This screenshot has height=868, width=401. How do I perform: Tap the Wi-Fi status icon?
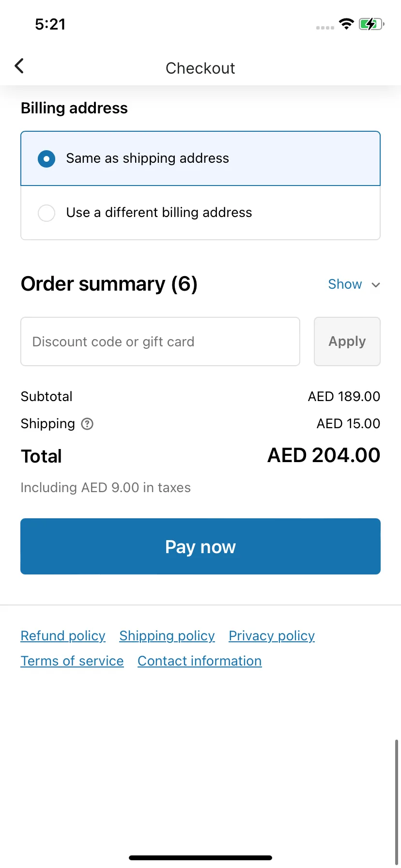pos(346,24)
